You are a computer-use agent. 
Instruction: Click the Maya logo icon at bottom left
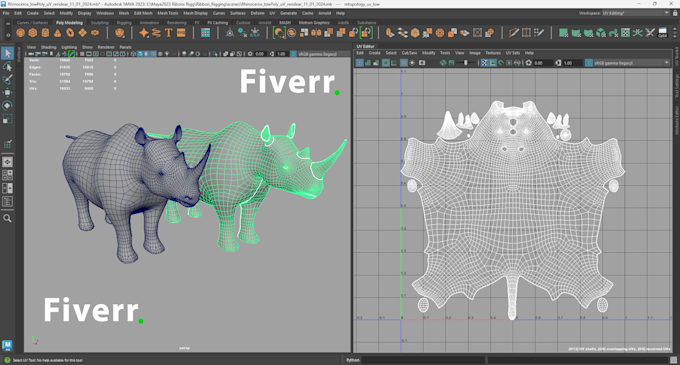pos(7,345)
